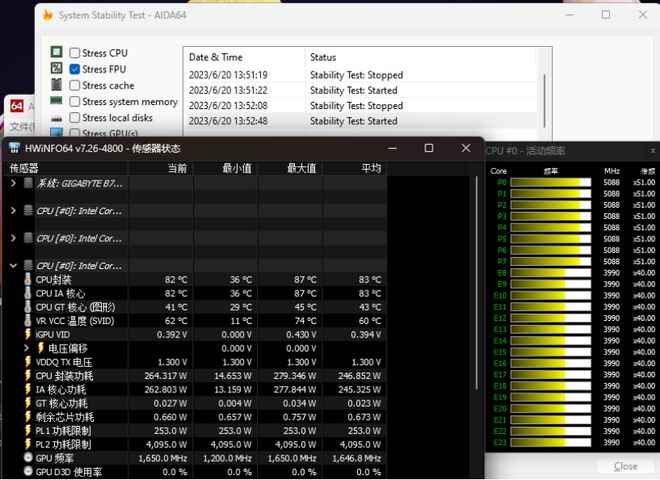Image resolution: width=660 pixels, height=480 pixels.
Task: Click lightning icon of IA 核心功耗 row
Action: click(x=28, y=389)
